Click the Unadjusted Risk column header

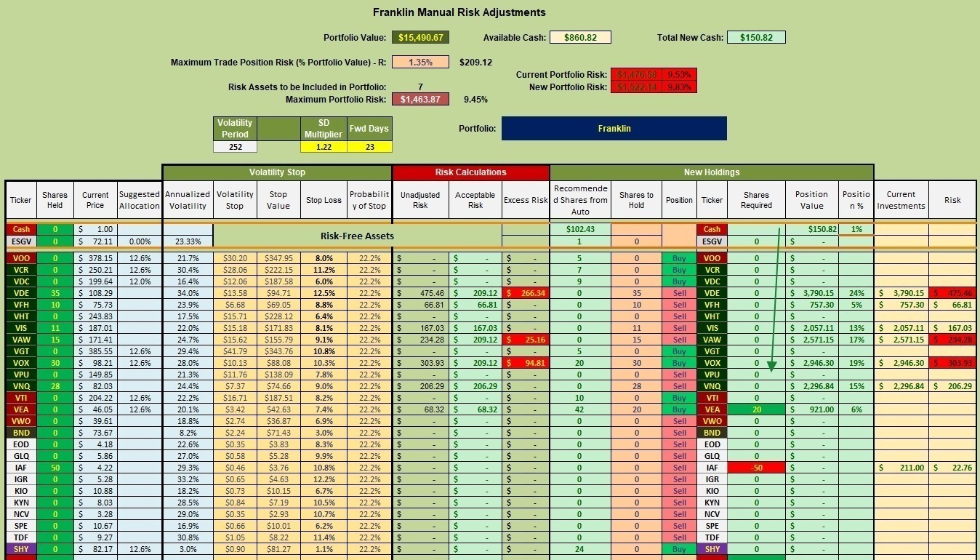click(x=420, y=200)
